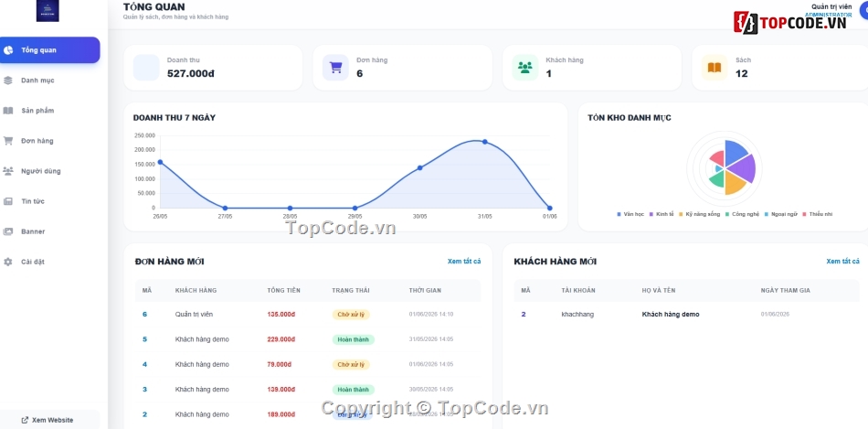Toggle the Thiếu nhi legend item
The image size is (868, 429).
[x=817, y=214]
